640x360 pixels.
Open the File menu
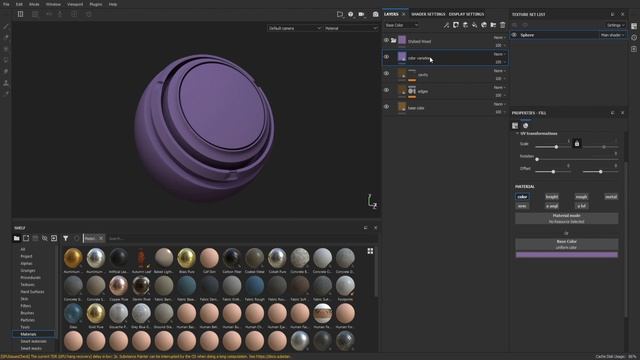tap(6, 4)
